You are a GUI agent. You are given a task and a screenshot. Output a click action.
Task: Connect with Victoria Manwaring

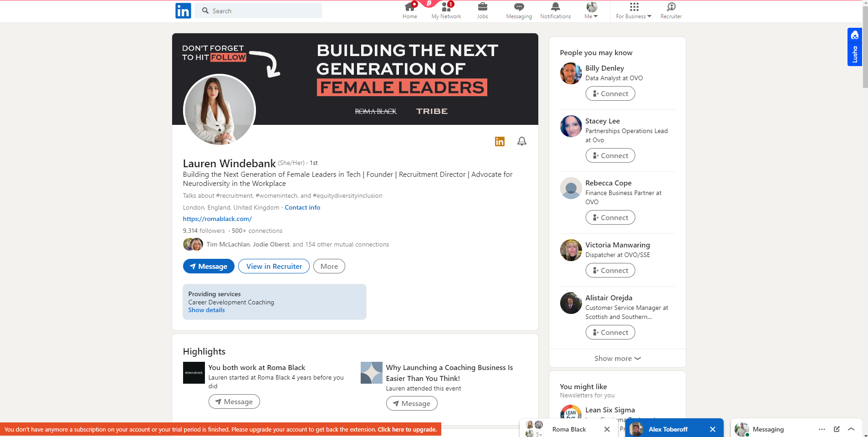click(x=610, y=270)
